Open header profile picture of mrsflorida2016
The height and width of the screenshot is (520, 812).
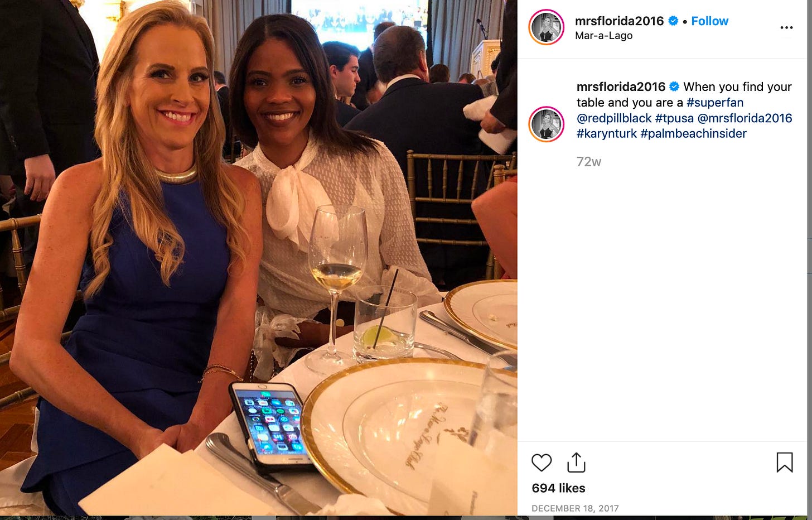click(x=546, y=27)
